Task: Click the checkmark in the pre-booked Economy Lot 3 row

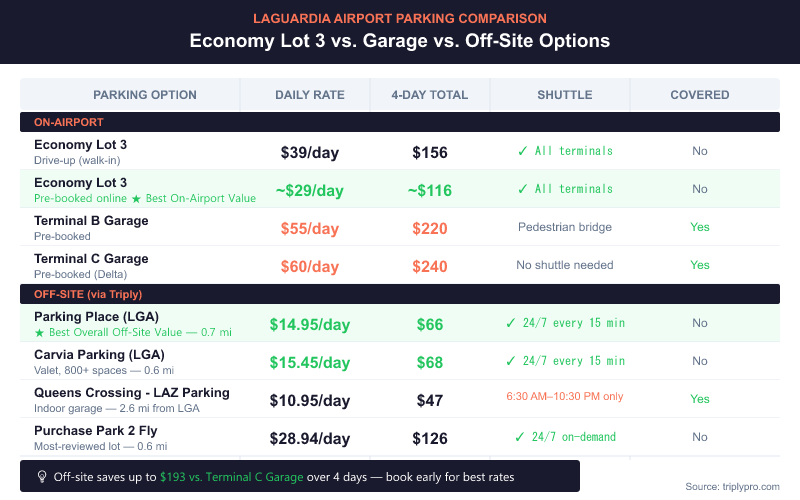Action: tap(522, 189)
